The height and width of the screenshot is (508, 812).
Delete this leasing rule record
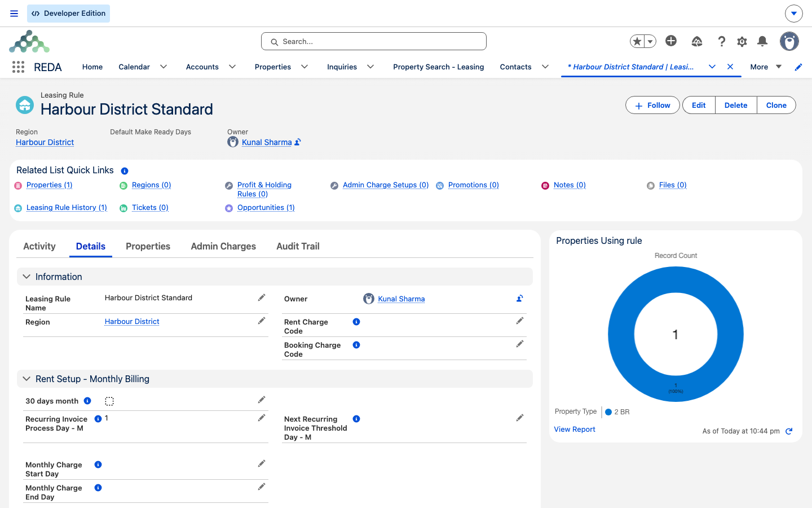736,105
